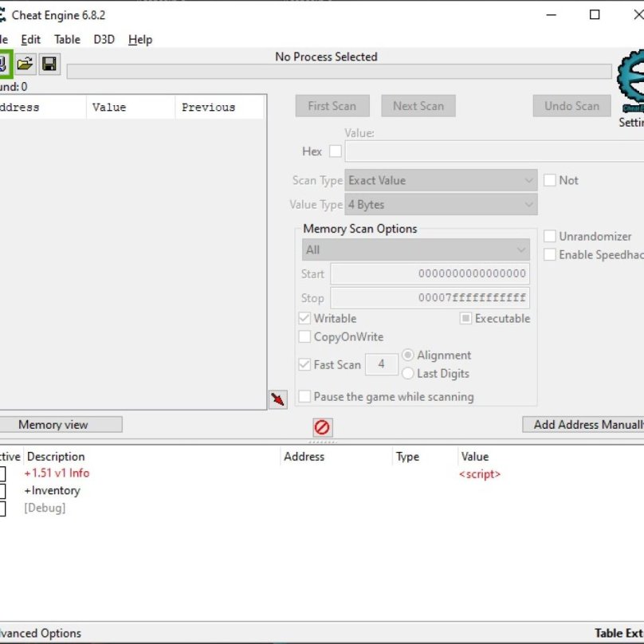Click the save floppy disk icon
This screenshot has width=644, height=644.
[x=49, y=64]
